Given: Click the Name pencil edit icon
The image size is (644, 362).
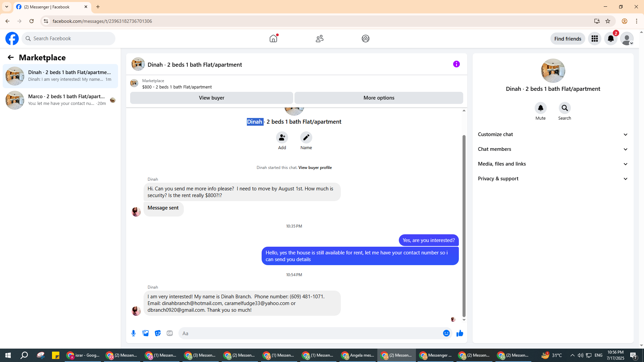Looking at the screenshot, I should tap(306, 137).
